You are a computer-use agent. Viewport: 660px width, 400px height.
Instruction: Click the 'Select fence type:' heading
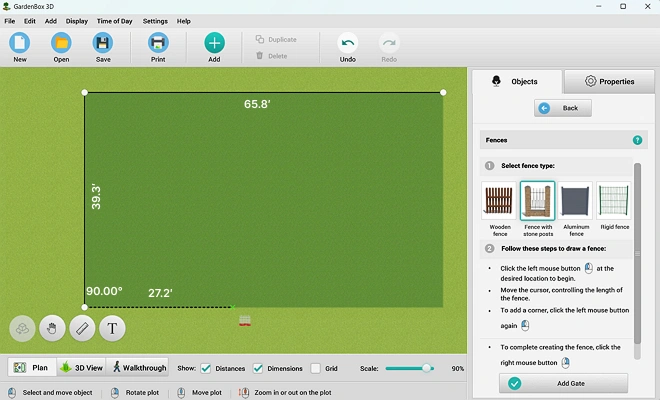(x=528, y=166)
